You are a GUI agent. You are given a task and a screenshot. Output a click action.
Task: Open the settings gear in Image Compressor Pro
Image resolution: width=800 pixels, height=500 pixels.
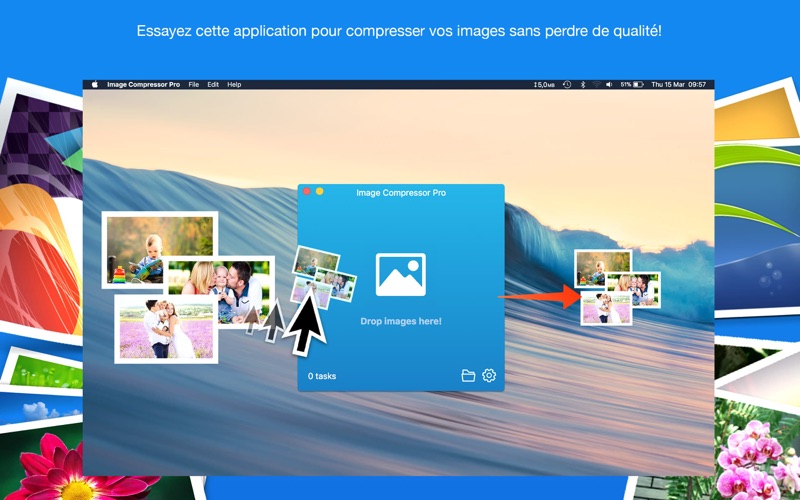489,376
